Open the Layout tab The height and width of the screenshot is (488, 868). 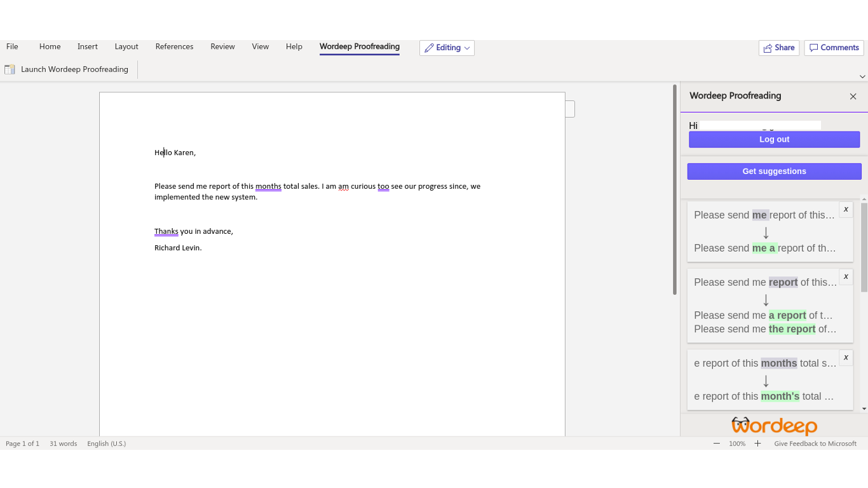(x=126, y=46)
